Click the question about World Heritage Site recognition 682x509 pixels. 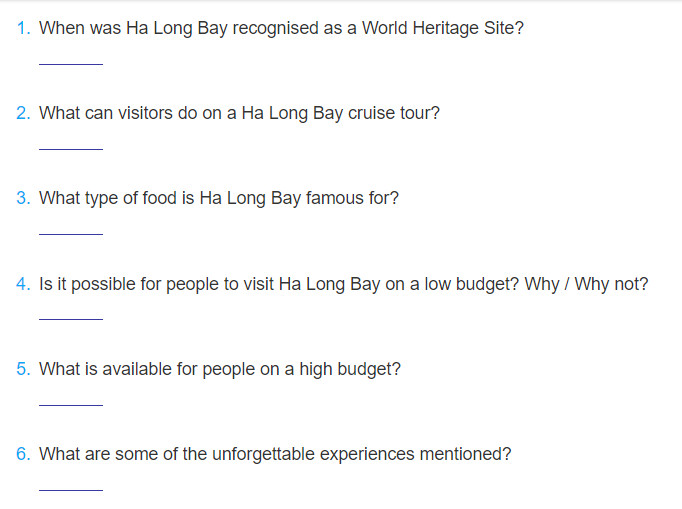pos(281,28)
